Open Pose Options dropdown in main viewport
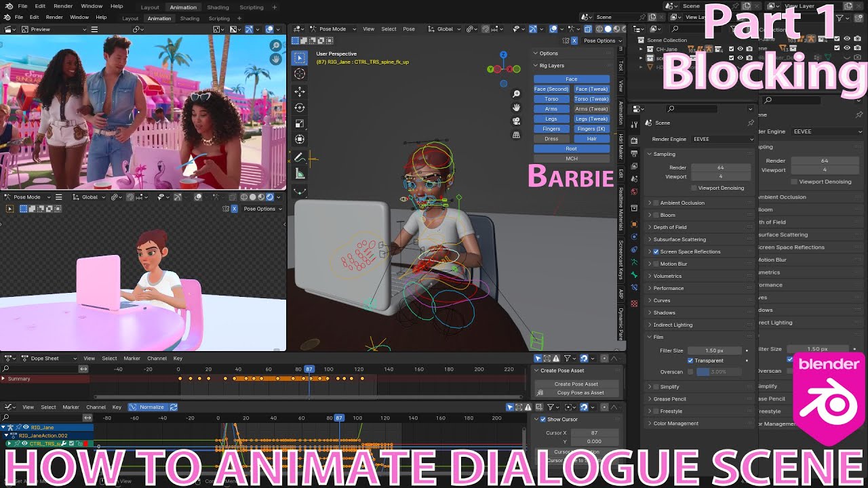Viewport: 868px width, 488px height. coord(601,41)
